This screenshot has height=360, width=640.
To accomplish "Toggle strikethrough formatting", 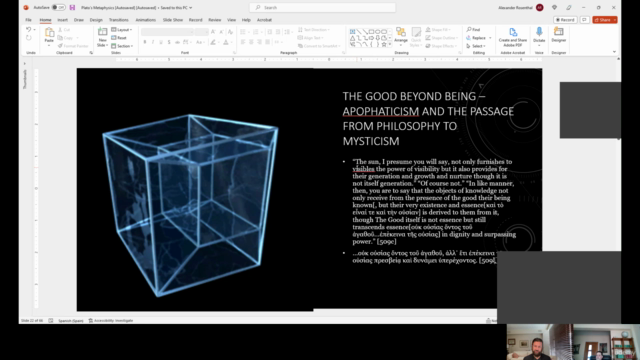I will [x=177, y=42].
